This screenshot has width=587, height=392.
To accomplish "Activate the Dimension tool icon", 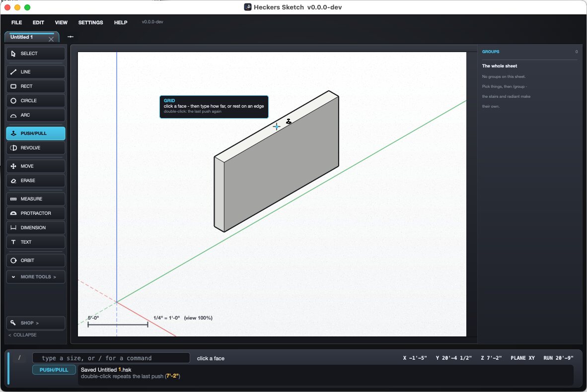I will (13, 227).
